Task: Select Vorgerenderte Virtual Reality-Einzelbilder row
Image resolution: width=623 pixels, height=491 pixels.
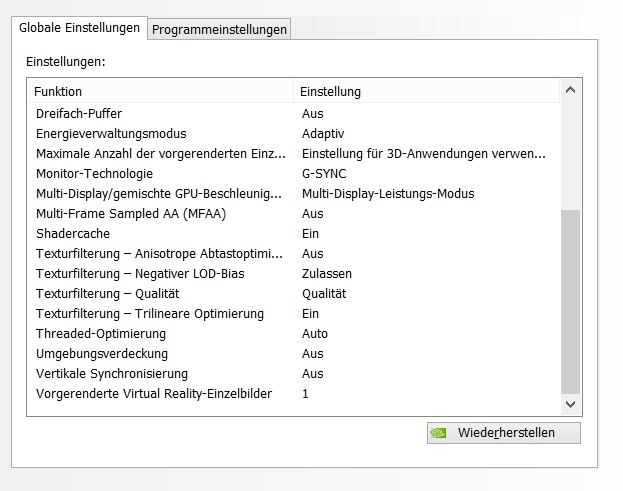Action: point(294,394)
